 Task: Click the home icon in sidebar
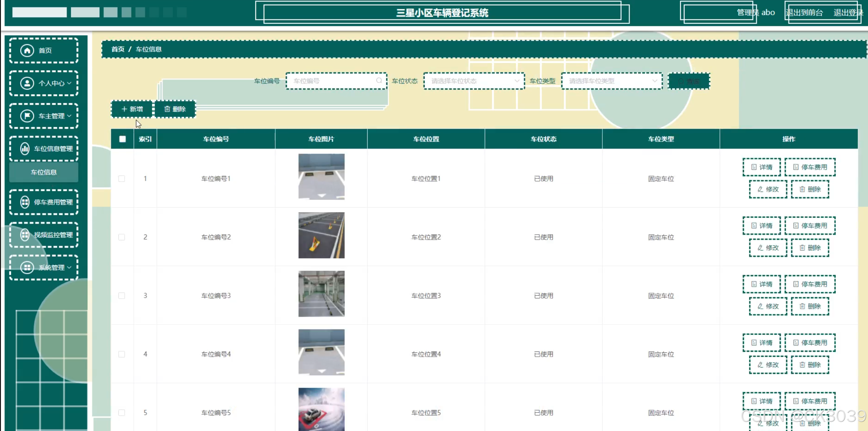pyautogui.click(x=27, y=51)
